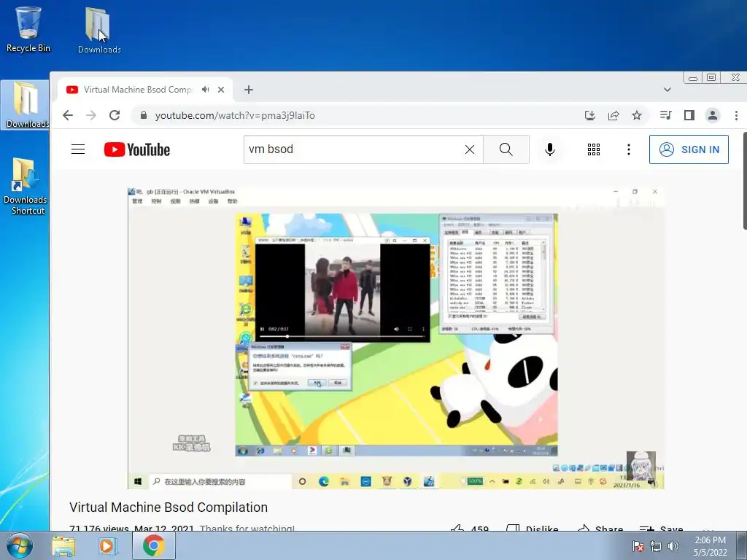Open the Windows Start menu
Viewport: 747px width, 560px height.
(x=19, y=545)
